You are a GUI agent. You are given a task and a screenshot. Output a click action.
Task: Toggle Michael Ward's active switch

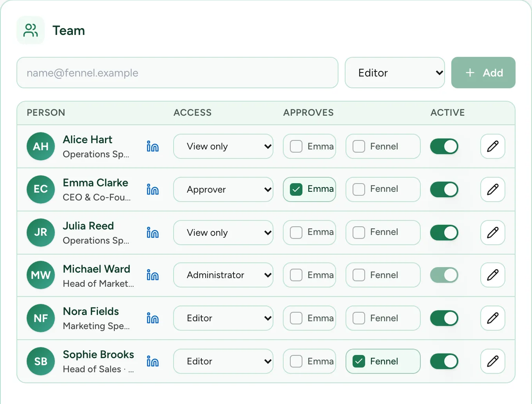444,275
